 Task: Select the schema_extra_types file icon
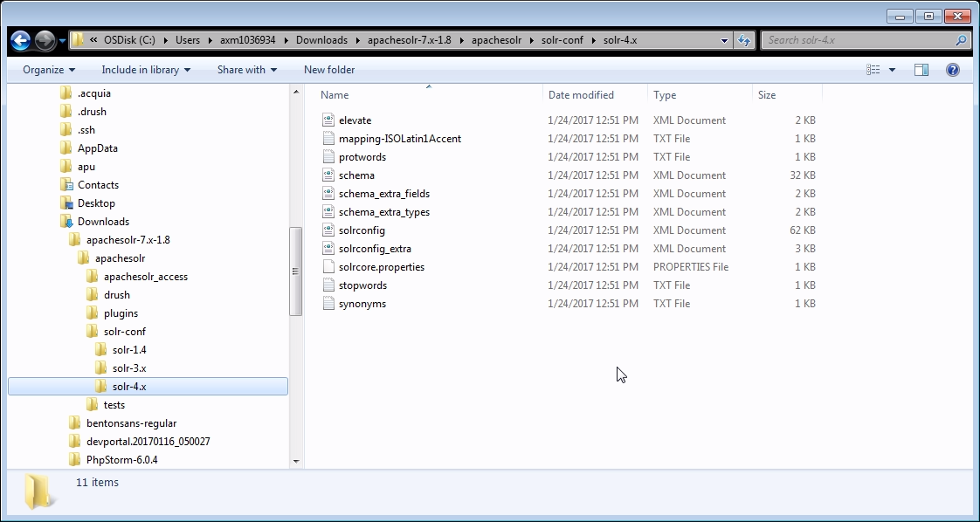[x=328, y=211]
